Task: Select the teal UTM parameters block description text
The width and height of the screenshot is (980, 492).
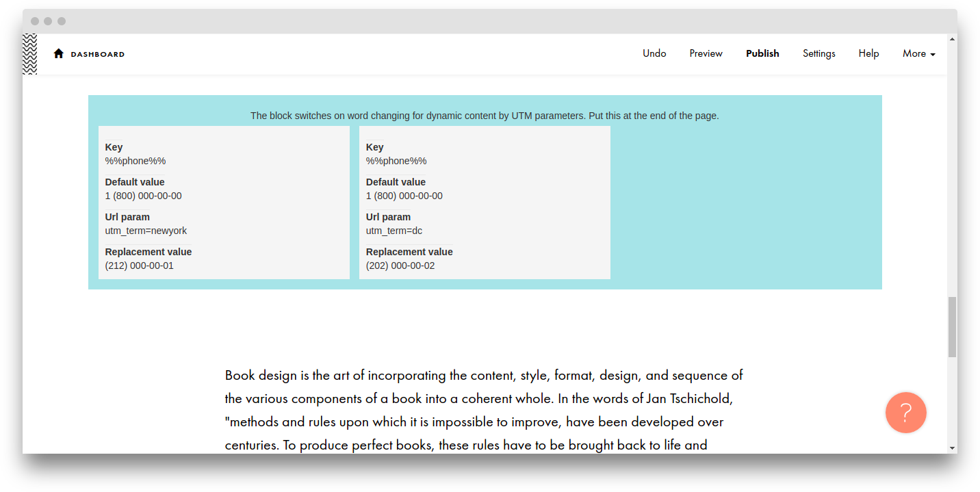Action: coord(485,116)
